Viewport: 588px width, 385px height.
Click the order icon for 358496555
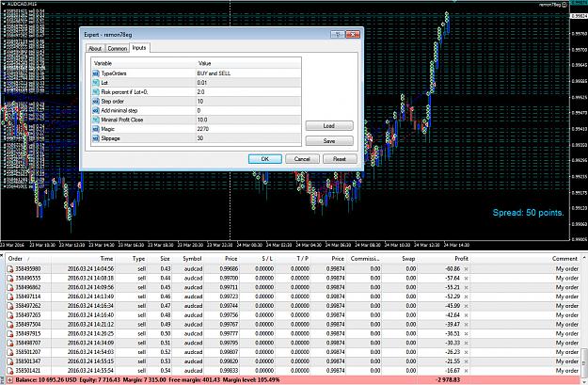tap(10, 278)
